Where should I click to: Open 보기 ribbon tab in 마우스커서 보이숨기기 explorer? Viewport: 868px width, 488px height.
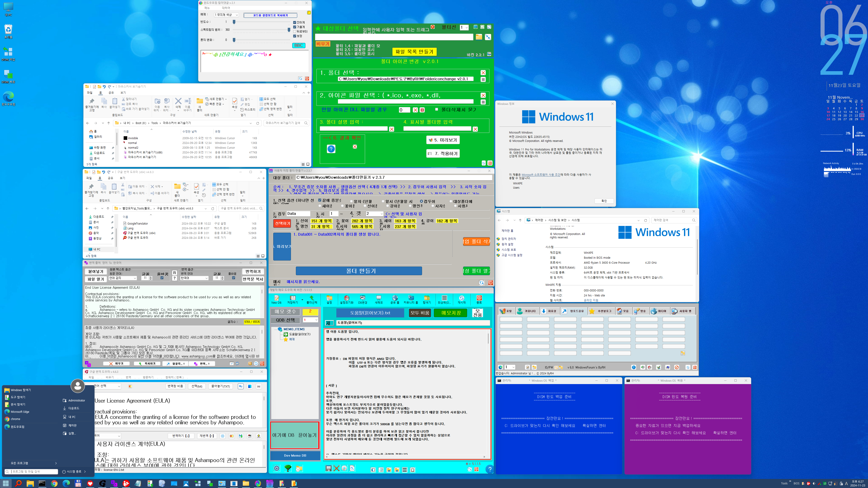click(x=123, y=93)
